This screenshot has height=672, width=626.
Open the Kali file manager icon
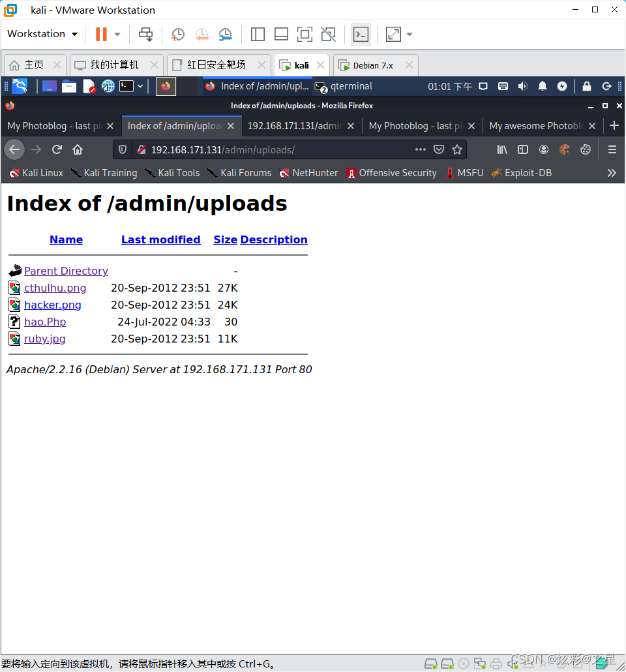pos(69,87)
